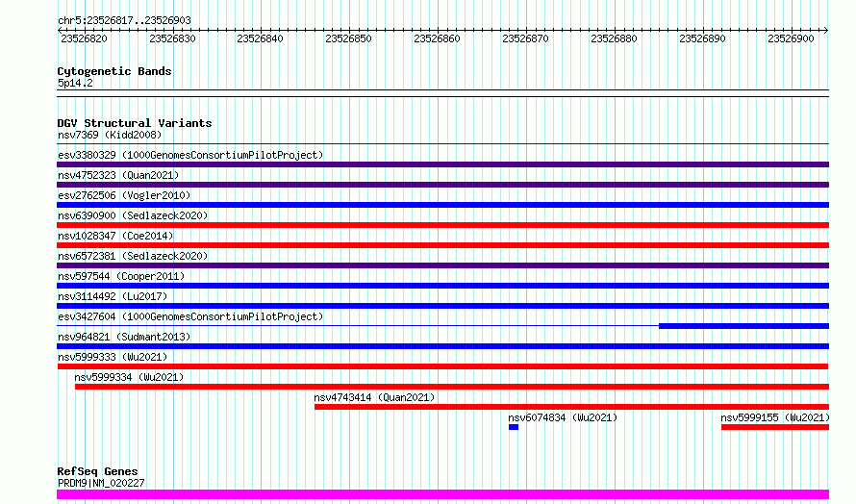856x504 pixels.
Task: Click the red bar of nsv5999333
Action: (442, 366)
